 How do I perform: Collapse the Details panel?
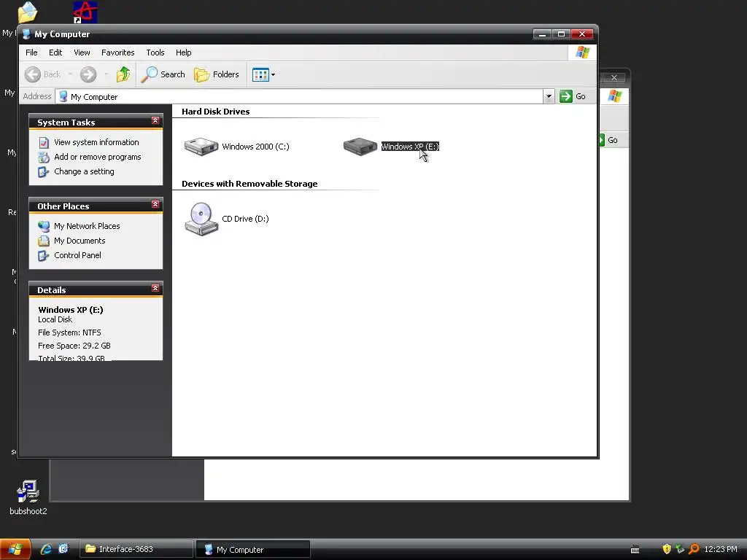[x=155, y=289]
